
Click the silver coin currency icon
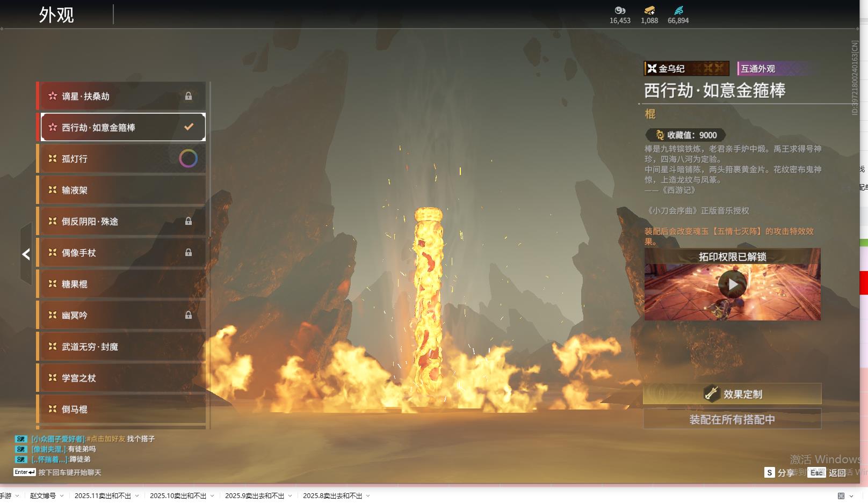pos(620,10)
